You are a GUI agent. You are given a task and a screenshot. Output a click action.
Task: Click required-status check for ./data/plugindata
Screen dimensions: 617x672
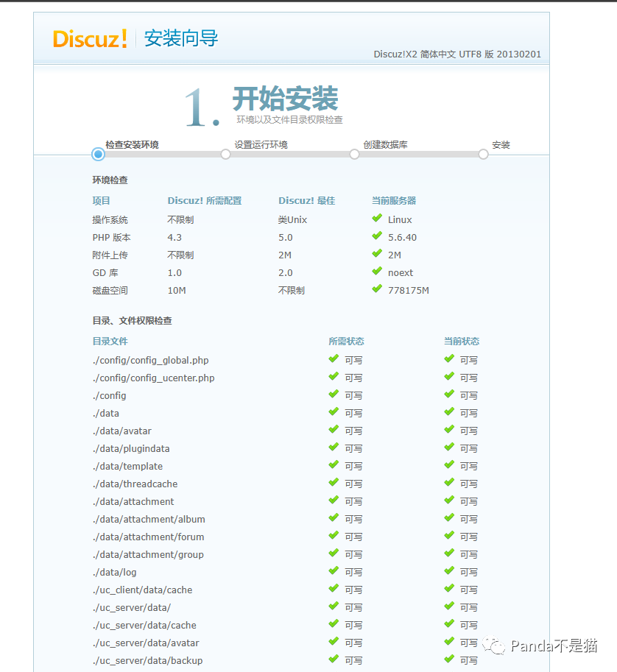pyautogui.click(x=334, y=448)
